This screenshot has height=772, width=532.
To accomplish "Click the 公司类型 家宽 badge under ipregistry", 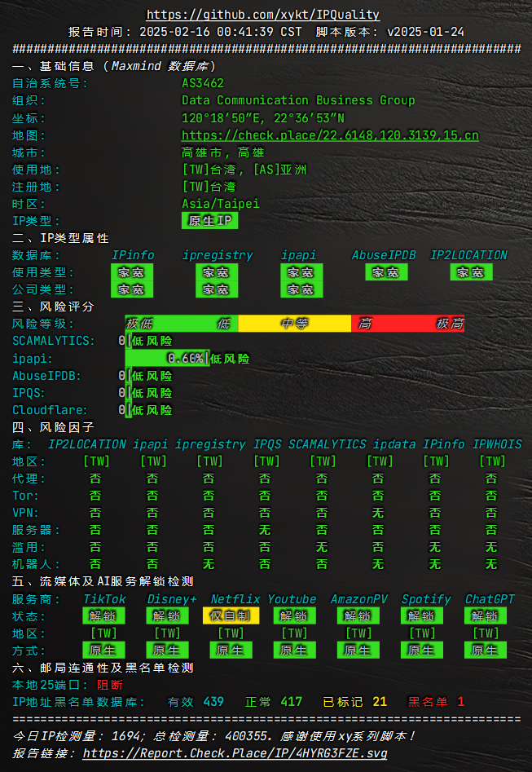I will point(217,289).
